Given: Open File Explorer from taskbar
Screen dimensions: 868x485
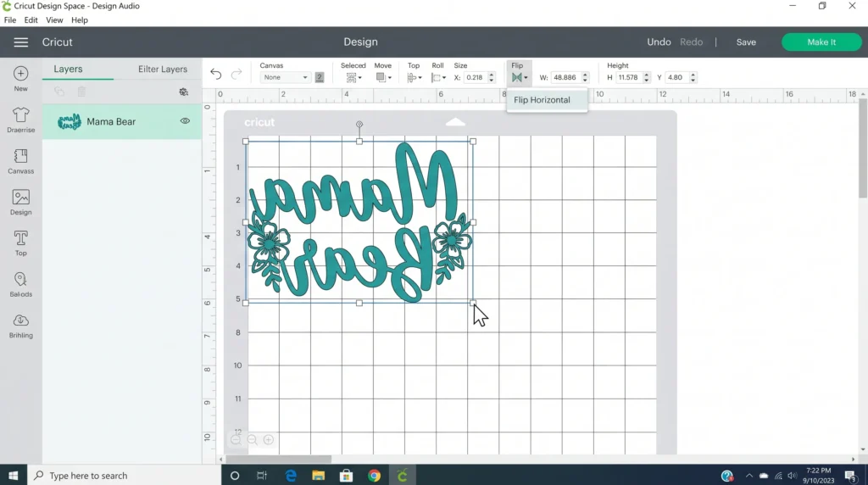Looking at the screenshot, I should pyautogui.click(x=319, y=476).
